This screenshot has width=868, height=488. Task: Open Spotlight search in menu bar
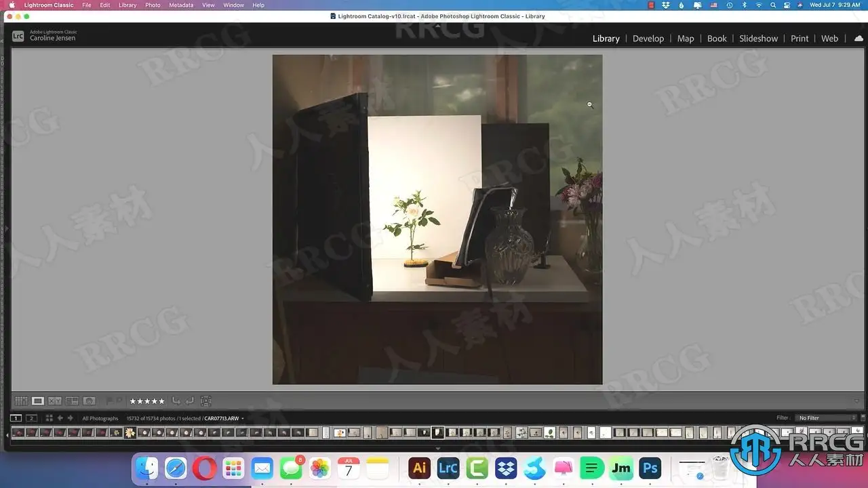[x=773, y=5]
